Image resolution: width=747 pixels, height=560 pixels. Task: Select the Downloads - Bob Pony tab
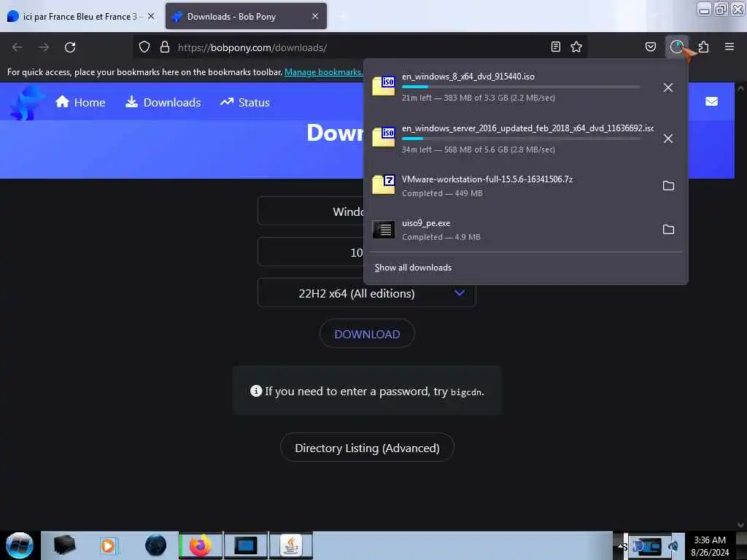246,16
